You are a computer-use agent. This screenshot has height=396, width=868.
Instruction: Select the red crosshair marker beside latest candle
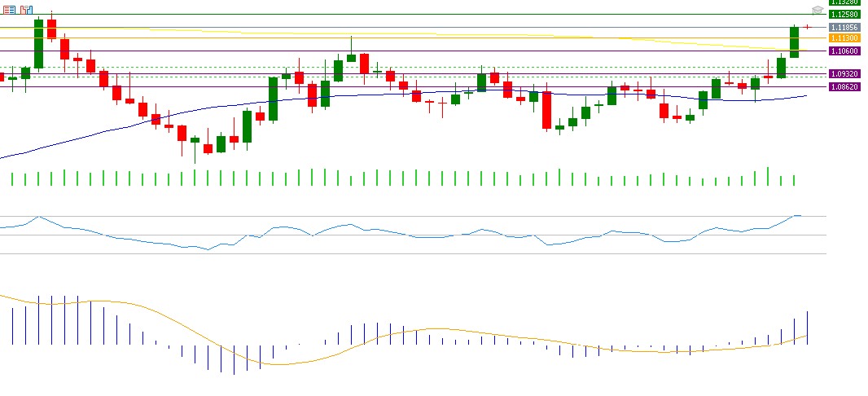tap(807, 27)
